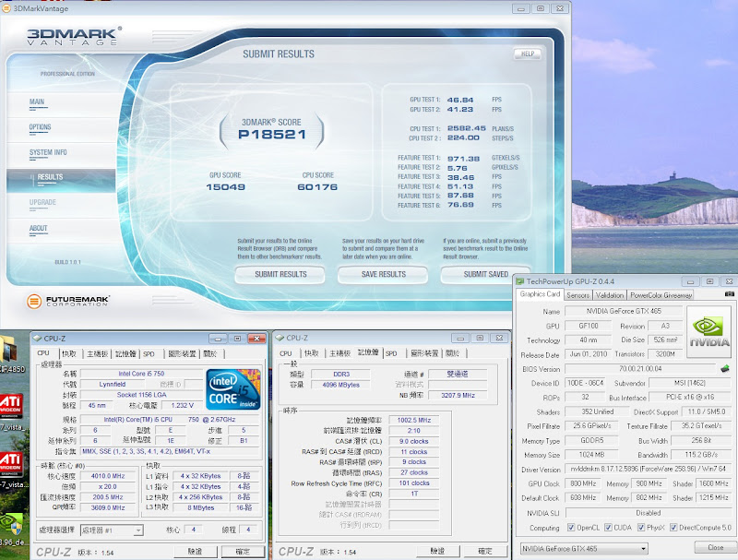Select the NVIDIA shield desktop icon
This screenshot has height=560, width=738.
(10, 524)
